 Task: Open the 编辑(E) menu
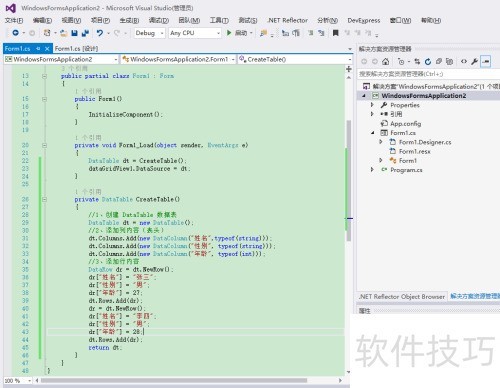[42, 20]
